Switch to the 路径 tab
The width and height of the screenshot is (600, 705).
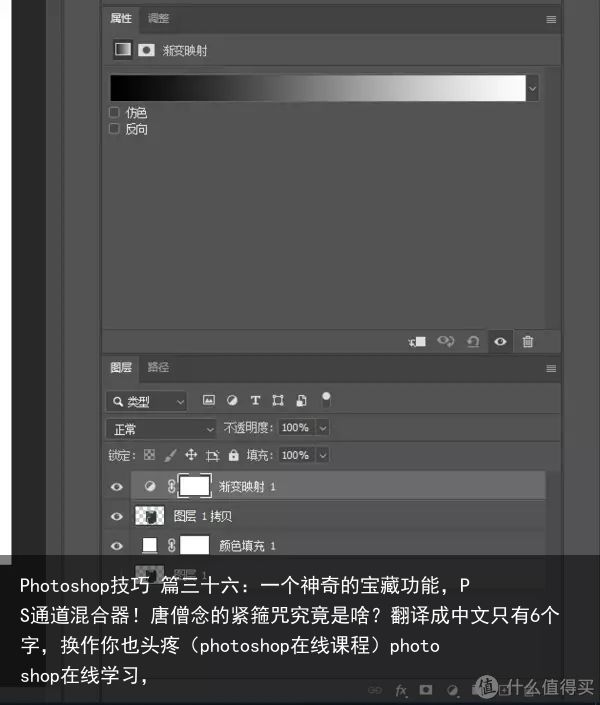158,367
